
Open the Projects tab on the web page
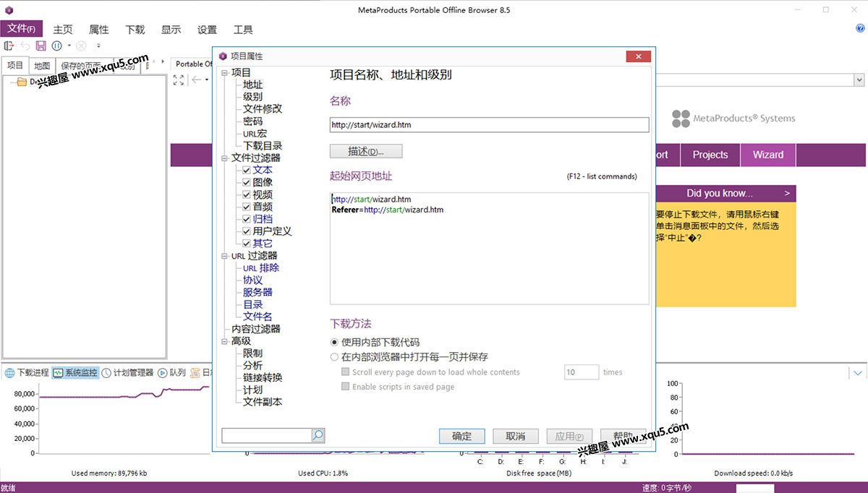(x=710, y=155)
